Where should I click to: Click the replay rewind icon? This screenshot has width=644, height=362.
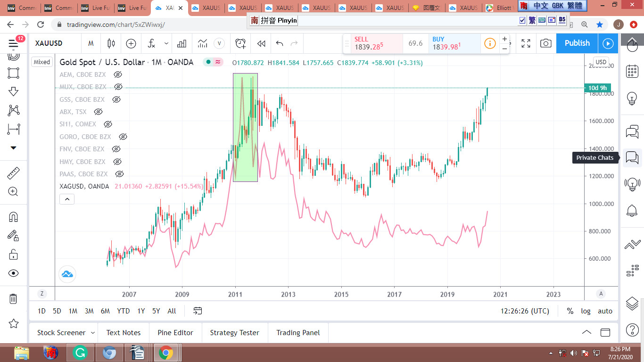261,43
